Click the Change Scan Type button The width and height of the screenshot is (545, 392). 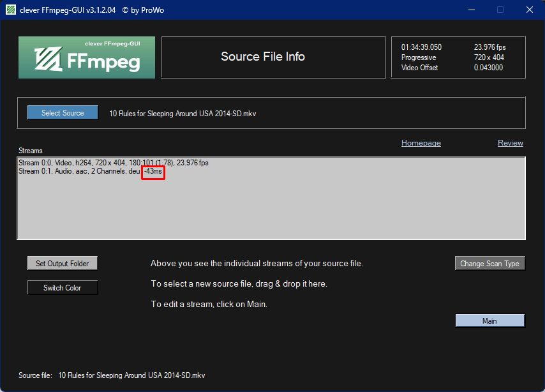(489, 263)
